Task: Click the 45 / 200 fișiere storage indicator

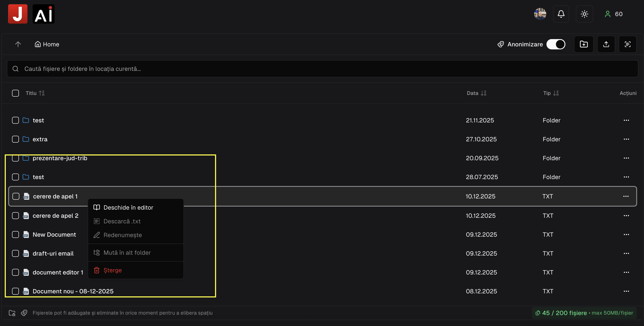Action: (x=564, y=313)
